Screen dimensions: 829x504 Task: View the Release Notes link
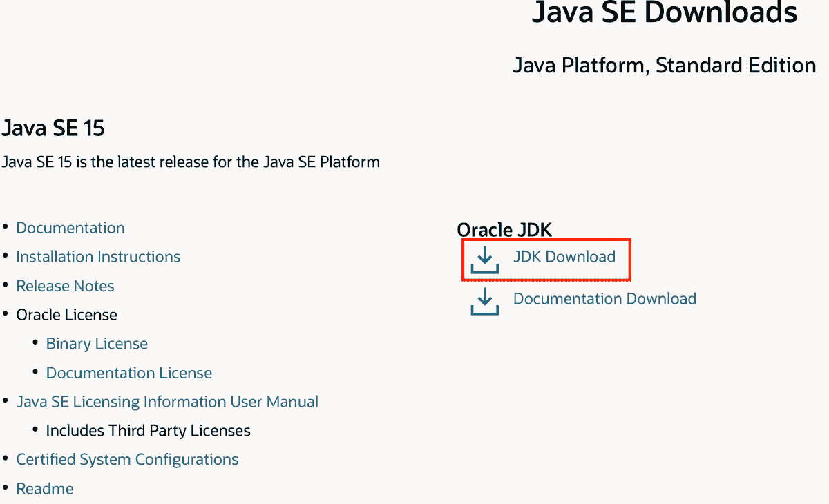[65, 286]
